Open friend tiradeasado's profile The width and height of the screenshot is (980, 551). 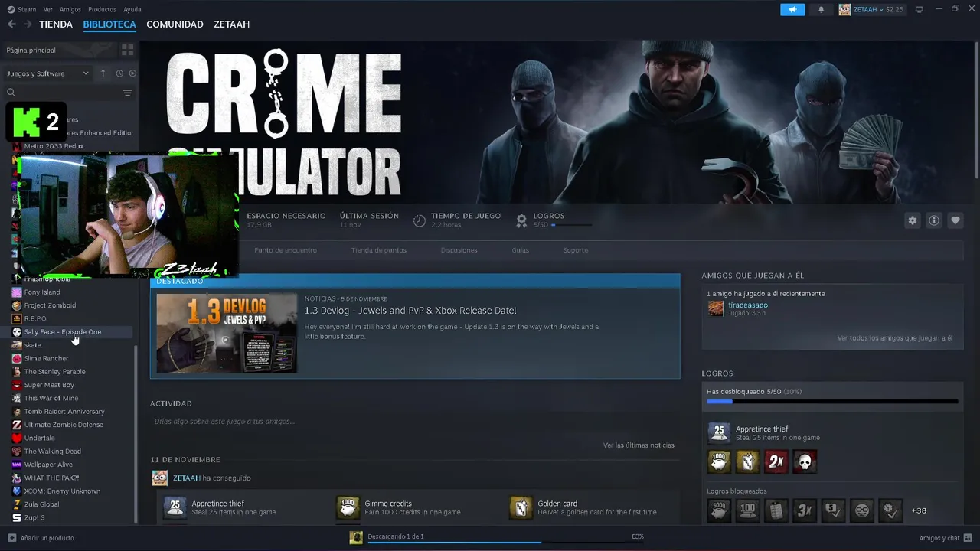[x=748, y=305]
